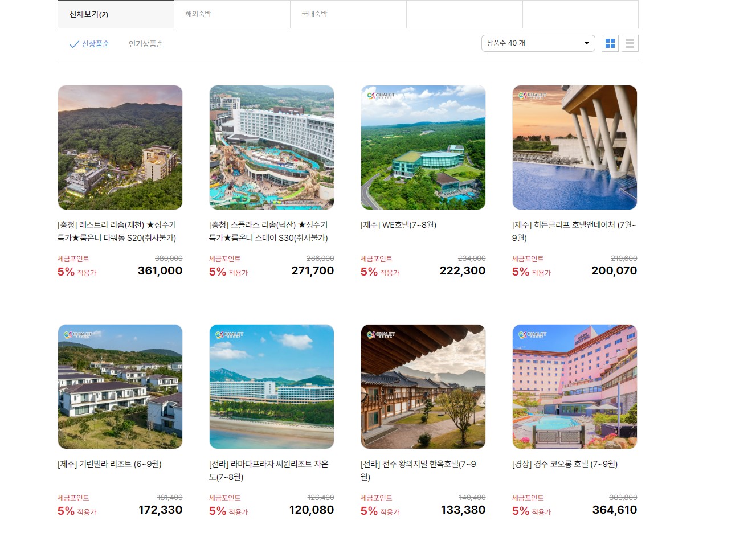Click the [경상] 경주 코오롱 호텔 title link
The height and width of the screenshot is (533, 756).
565,464
